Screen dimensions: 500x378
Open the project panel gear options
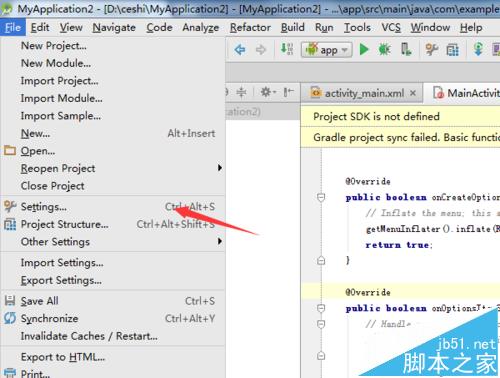(x=268, y=92)
